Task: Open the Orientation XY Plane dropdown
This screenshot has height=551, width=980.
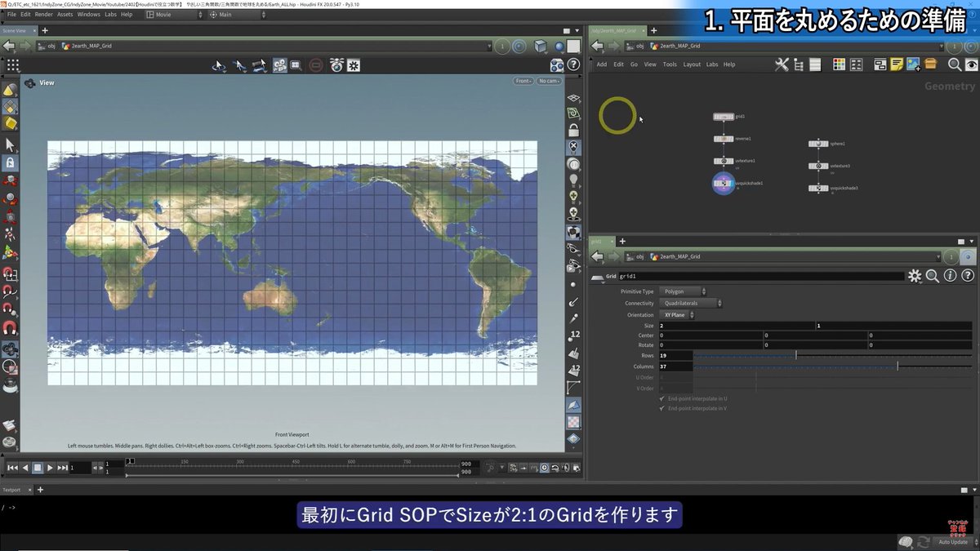Action: point(677,314)
